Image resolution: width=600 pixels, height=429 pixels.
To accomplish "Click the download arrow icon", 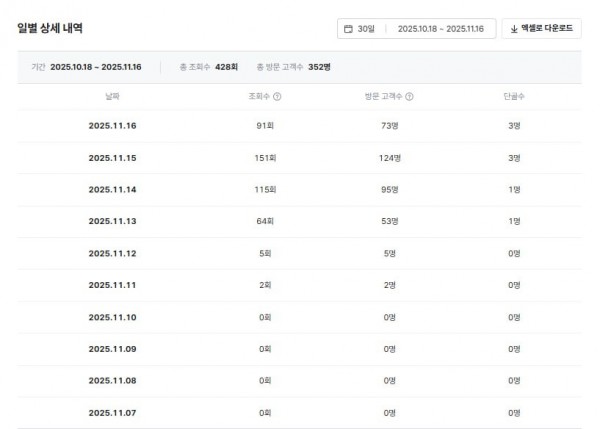I will coord(513,29).
